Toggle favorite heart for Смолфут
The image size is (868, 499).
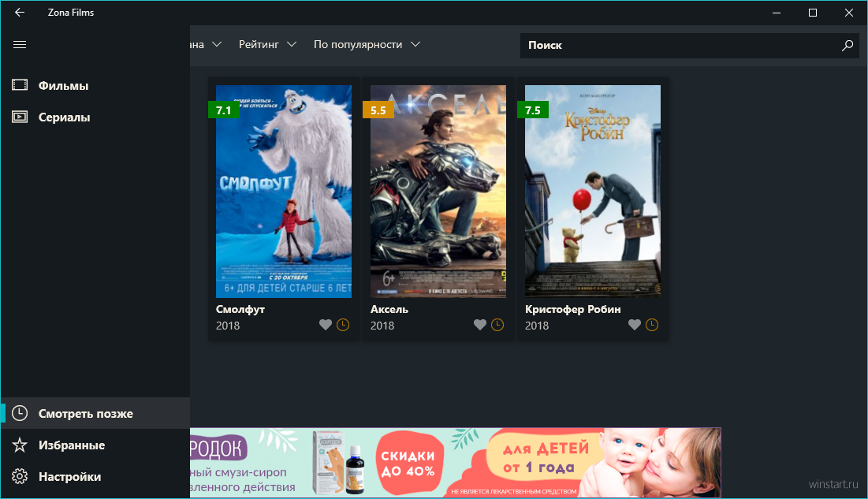(326, 325)
